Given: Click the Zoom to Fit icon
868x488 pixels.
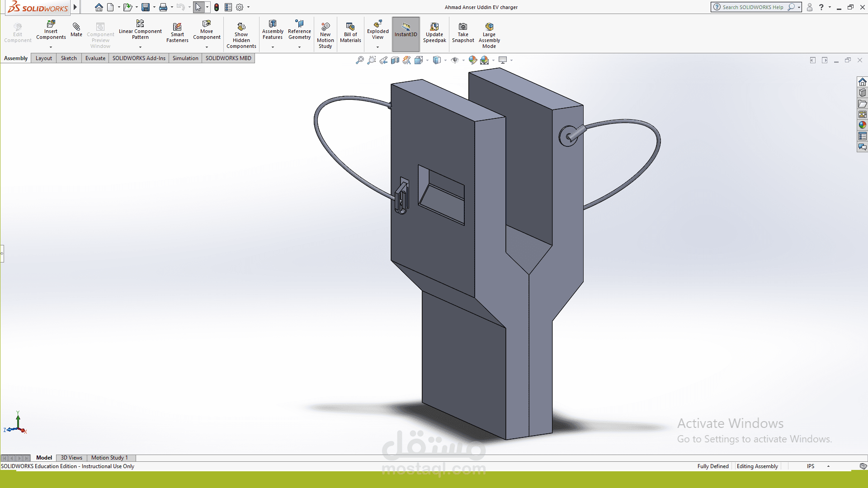Looking at the screenshot, I should pyautogui.click(x=360, y=60).
